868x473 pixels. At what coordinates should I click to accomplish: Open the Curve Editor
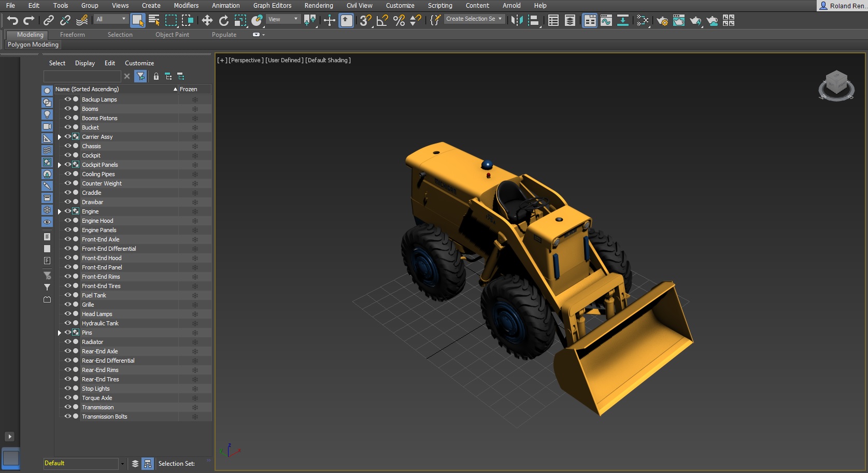(606, 20)
